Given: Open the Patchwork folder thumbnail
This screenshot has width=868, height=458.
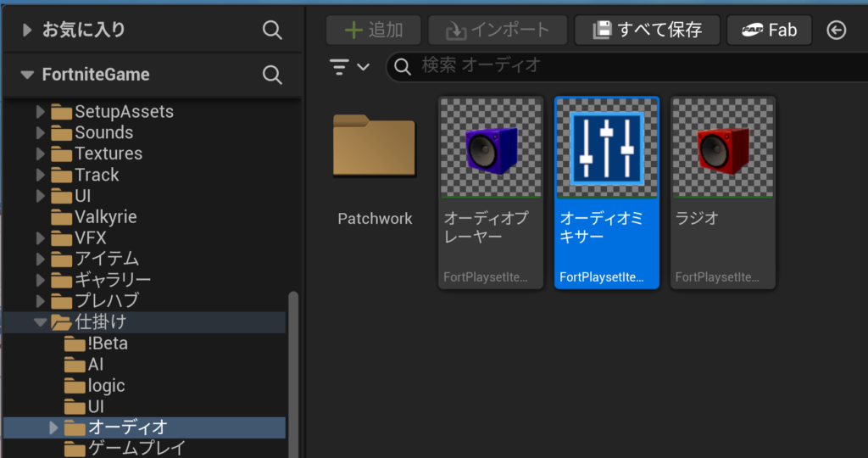Looking at the screenshot, I should (374, 145).
